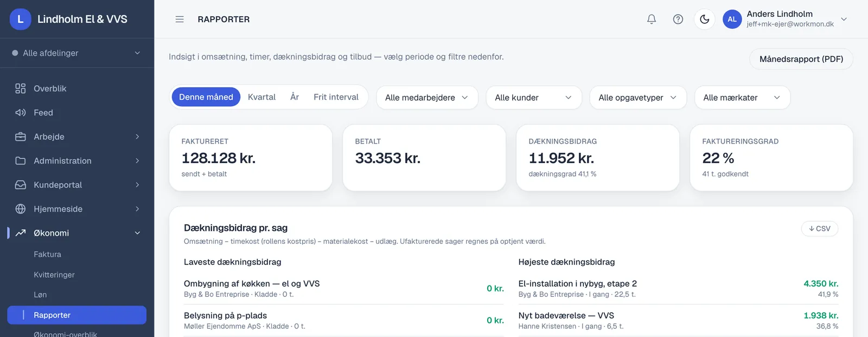The width and height of the screenshot is (868, 337).
Task: Collapse the Økonomi menu chevron
Action: [x=137, y=233]
